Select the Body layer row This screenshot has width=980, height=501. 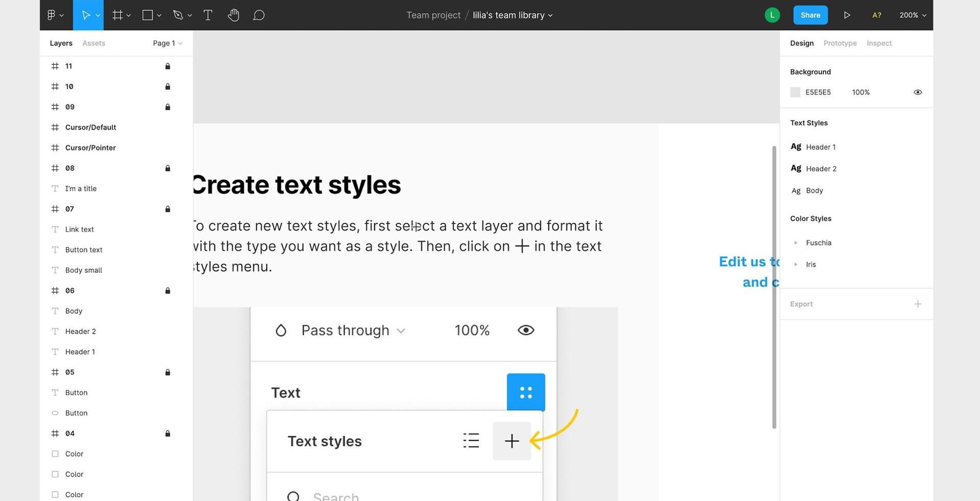pos(116,311)
